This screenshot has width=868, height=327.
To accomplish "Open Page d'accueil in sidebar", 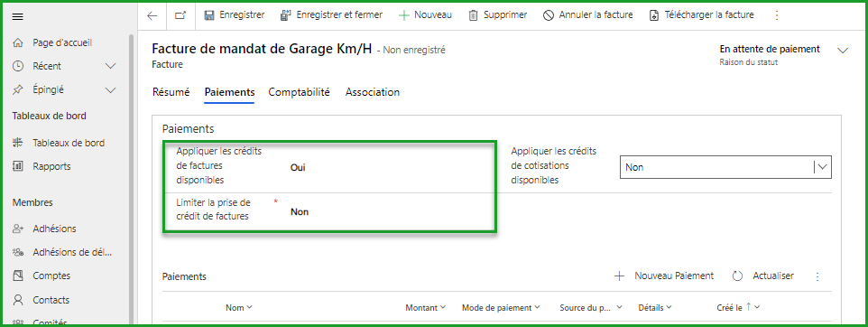I will [62, 42].
